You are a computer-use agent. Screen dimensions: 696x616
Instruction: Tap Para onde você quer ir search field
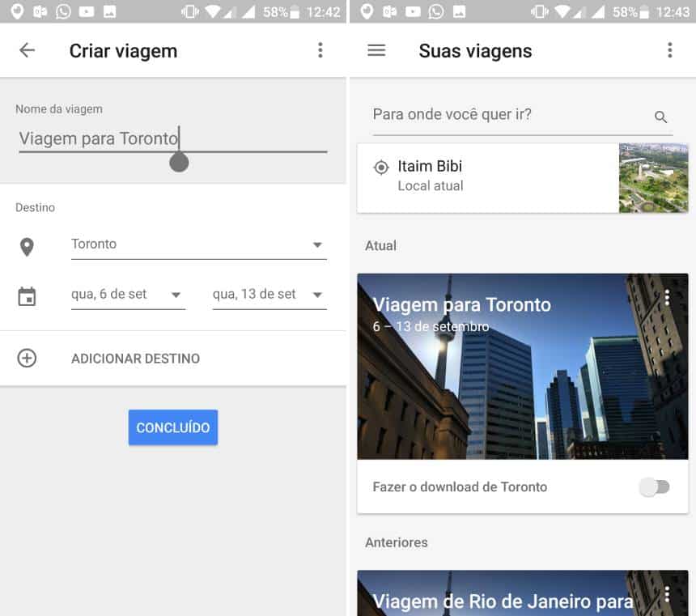tap(523, 117)
